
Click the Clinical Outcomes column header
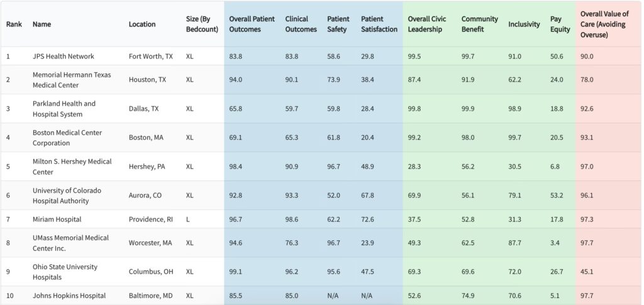pyautogui.click(x=301, y=24)
